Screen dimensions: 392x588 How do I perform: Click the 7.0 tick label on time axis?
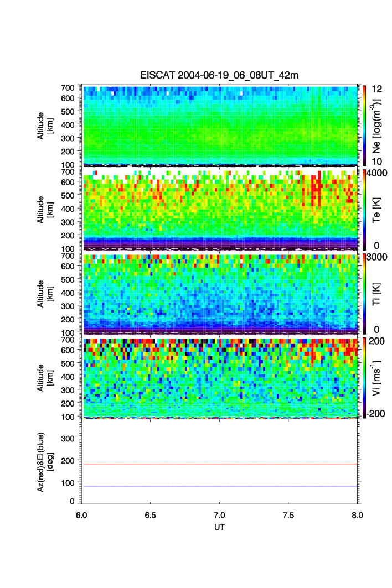tap(219, 514)
